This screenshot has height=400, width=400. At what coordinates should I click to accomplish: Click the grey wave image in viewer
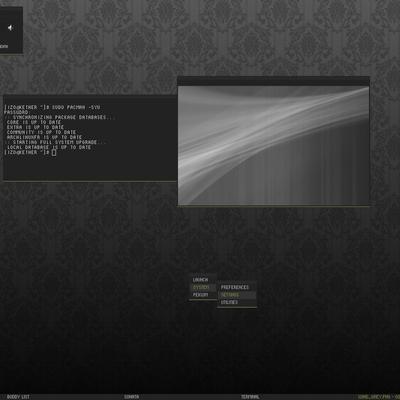click(273, 145)
